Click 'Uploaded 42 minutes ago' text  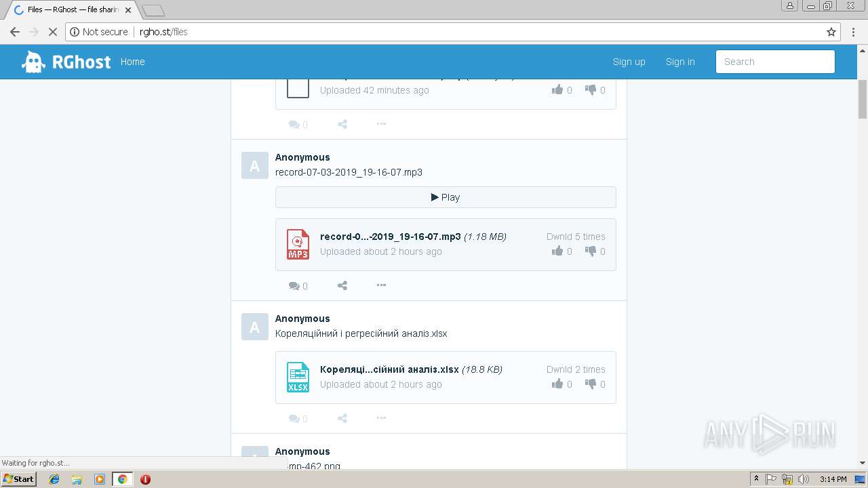374,90
